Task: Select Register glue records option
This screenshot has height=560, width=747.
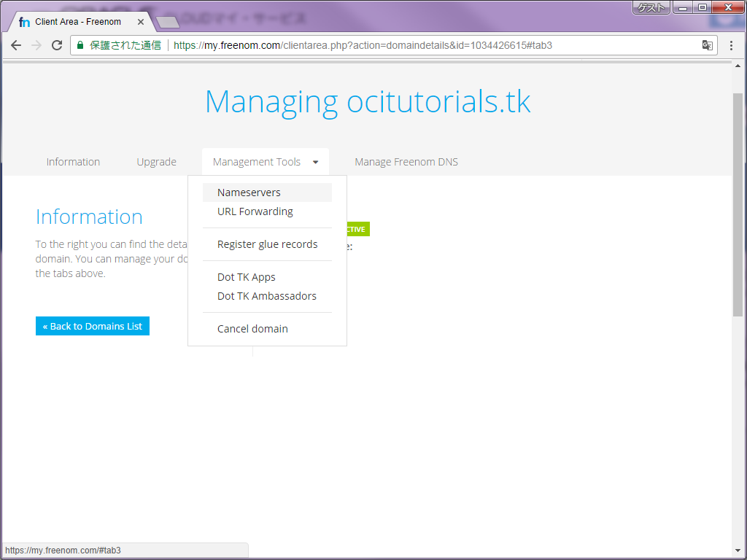Action: point(267,244)
